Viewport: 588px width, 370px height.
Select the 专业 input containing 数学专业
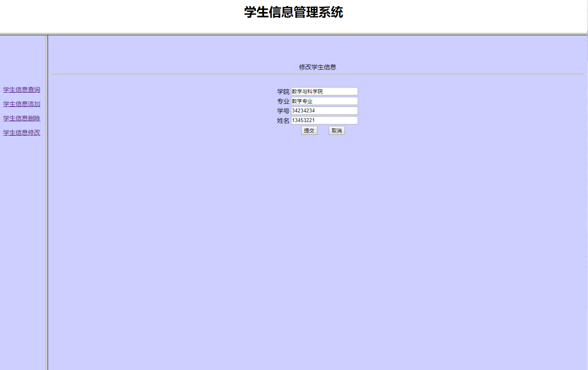(324, 101)
